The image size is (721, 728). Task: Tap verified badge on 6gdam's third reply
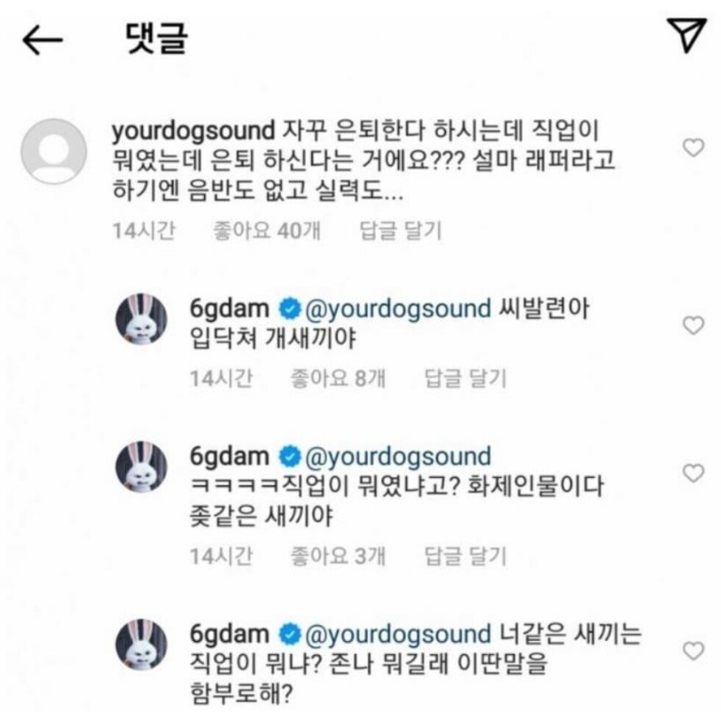289,635
